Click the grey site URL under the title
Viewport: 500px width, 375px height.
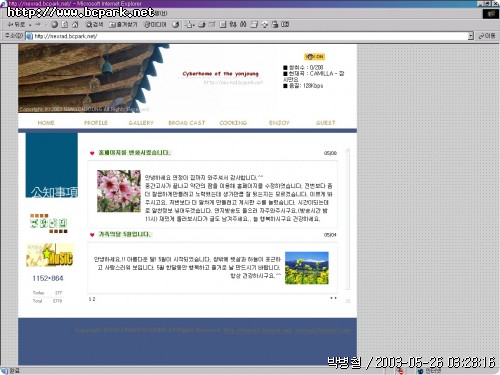click(x=233, y=82)
